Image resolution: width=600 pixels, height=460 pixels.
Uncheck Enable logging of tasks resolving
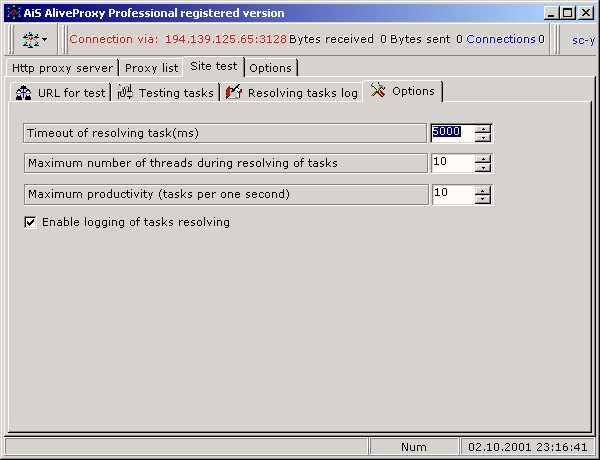pos(30,222)
